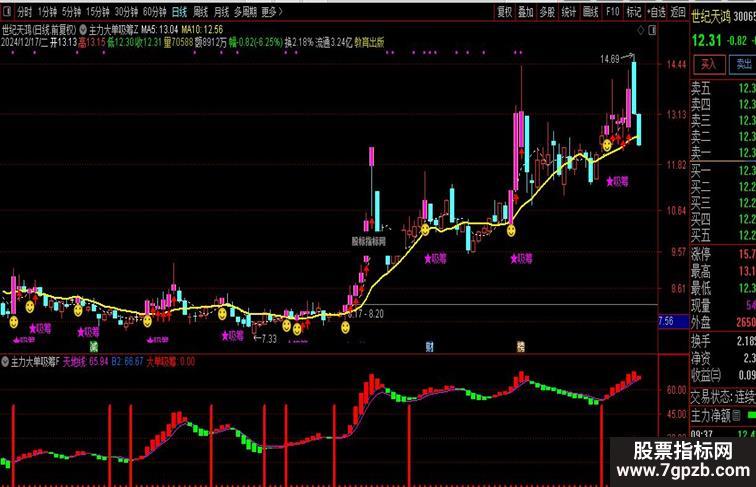Screen dimensions: 756x487
Task: Add stock to 自选 watchlist
Action: point(656,12)
